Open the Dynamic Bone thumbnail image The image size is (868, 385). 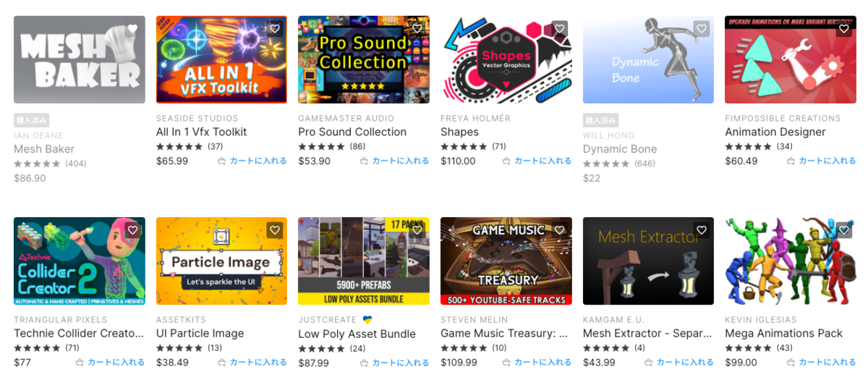click(x=649, y=60)
